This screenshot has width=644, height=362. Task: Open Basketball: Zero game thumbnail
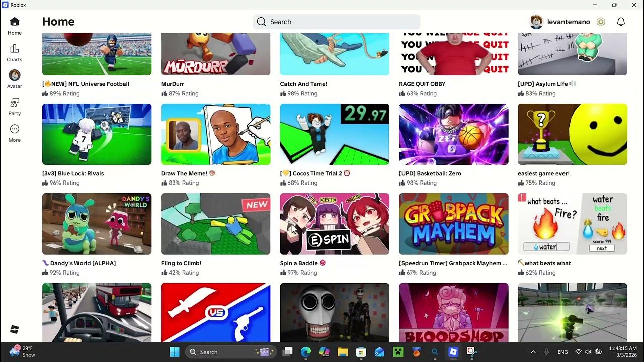pyautogui.click(x=453, y=134)
